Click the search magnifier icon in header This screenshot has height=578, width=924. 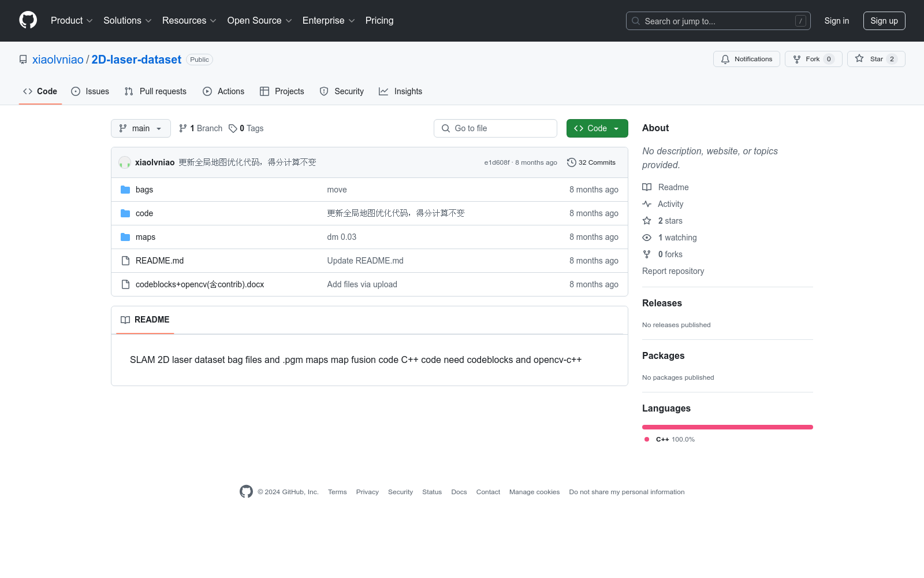636,21
